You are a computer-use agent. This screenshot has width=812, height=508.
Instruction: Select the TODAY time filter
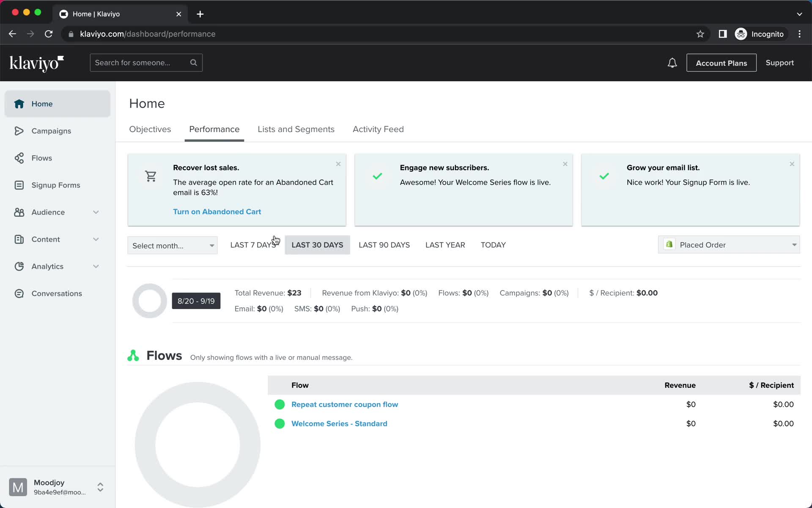tap(493, 245)
